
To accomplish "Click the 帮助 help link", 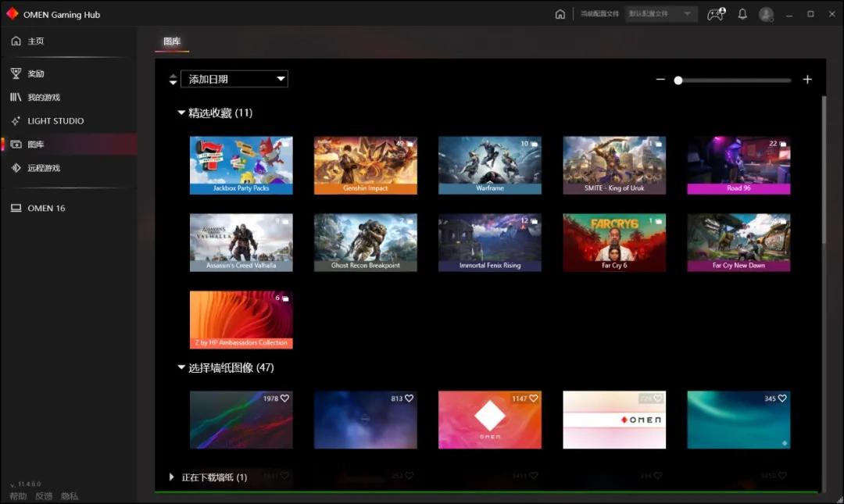I will 18,495.
